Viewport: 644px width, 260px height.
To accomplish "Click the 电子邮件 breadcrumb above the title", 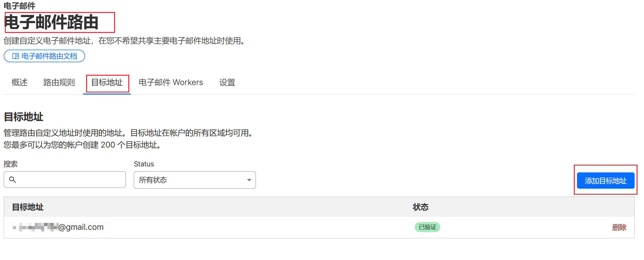I will (19, 6).
